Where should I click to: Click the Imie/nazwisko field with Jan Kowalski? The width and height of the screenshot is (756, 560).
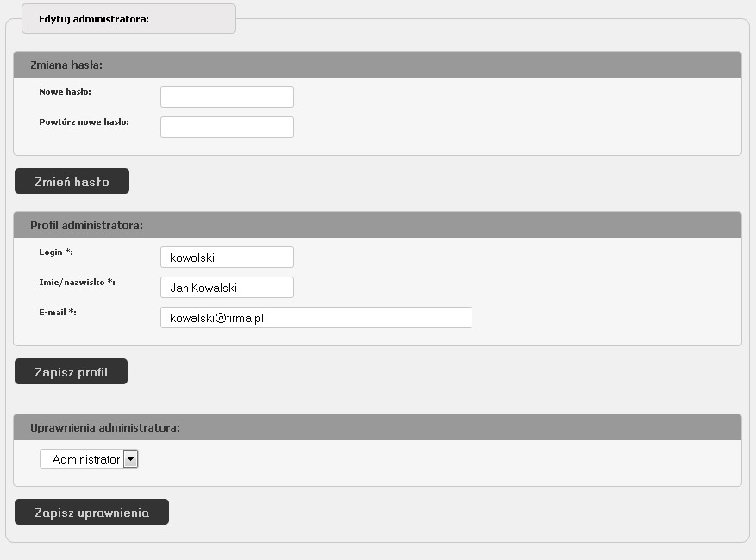tap(227, 288)
